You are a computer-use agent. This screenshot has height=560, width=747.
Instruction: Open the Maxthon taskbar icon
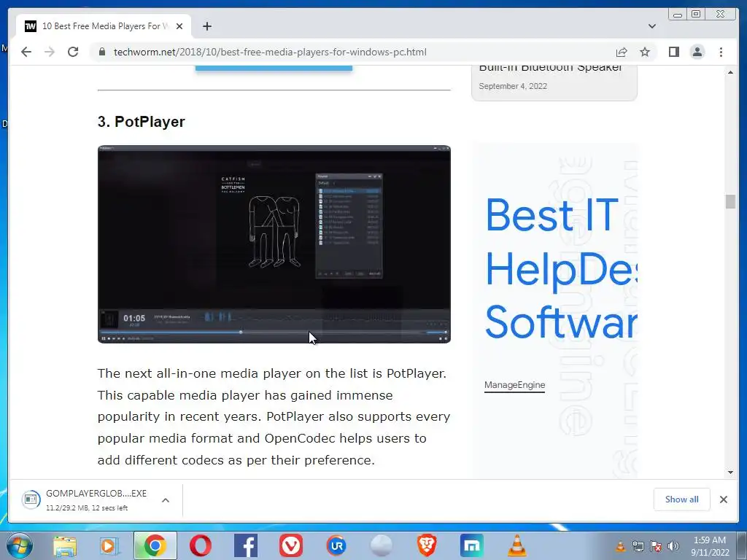click(472, 545)
